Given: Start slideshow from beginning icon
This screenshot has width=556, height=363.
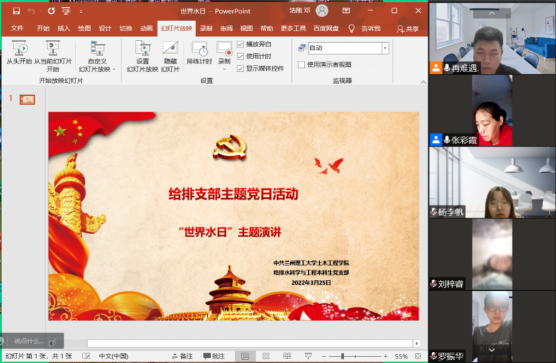Looking at the screenshot, I should coord(20,48).
